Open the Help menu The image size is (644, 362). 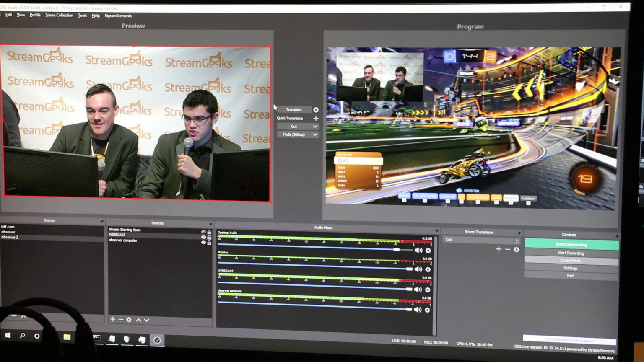[96, 16]
